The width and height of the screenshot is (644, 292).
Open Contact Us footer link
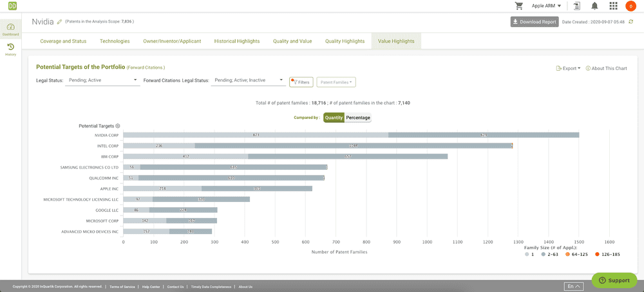(175, 287)
